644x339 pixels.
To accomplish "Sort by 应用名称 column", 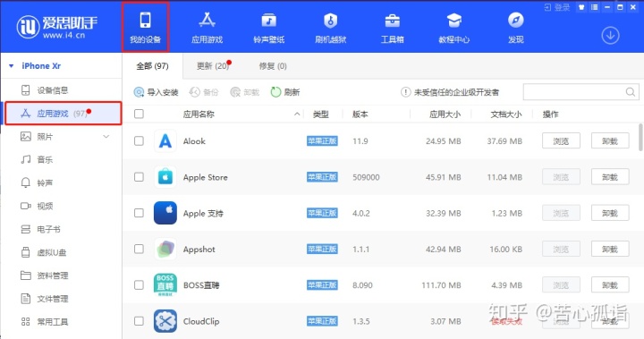I will pyautogui.click(x=199, y=114).
